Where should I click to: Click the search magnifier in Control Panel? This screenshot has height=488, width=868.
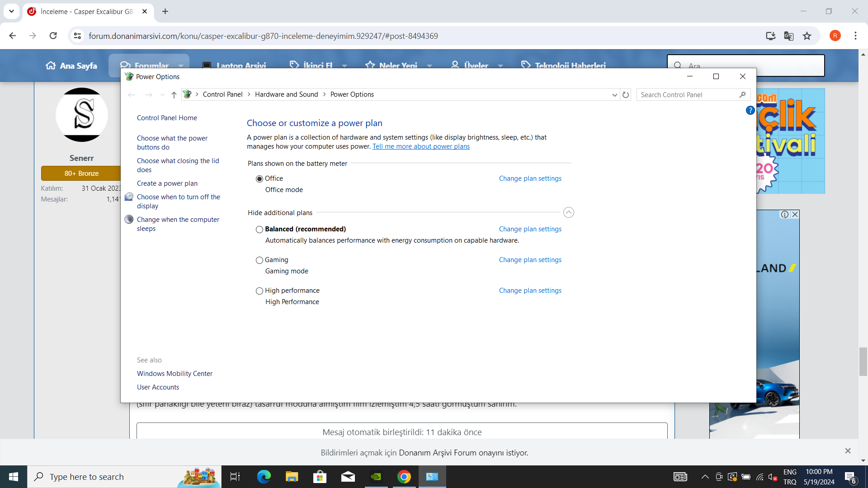click(742, 95)
